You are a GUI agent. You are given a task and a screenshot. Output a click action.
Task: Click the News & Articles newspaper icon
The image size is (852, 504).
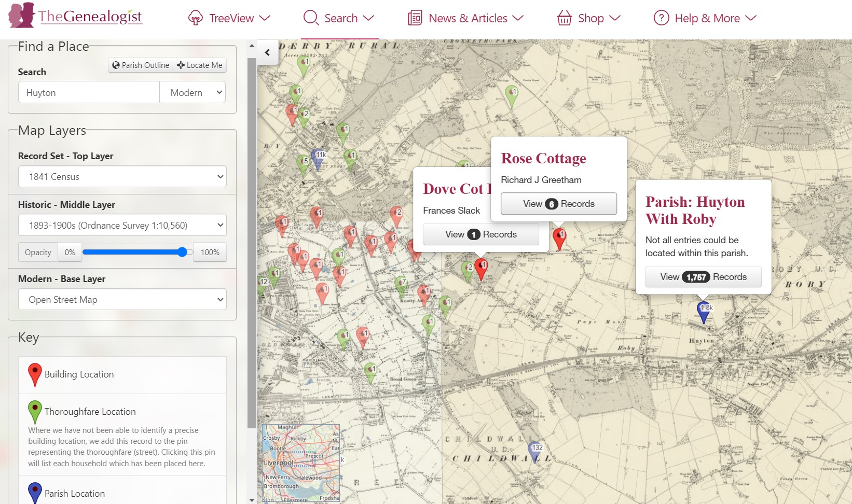click(415, 17)
